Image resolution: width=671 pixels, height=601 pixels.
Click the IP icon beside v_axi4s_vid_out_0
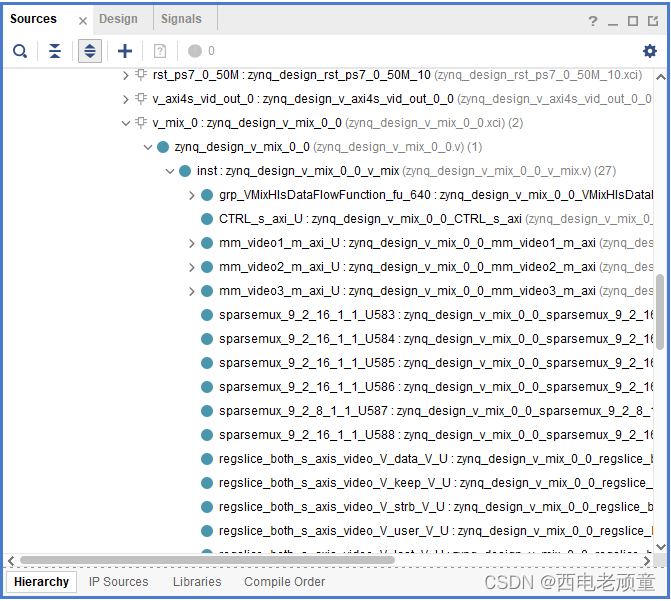[x=141, y=99]
